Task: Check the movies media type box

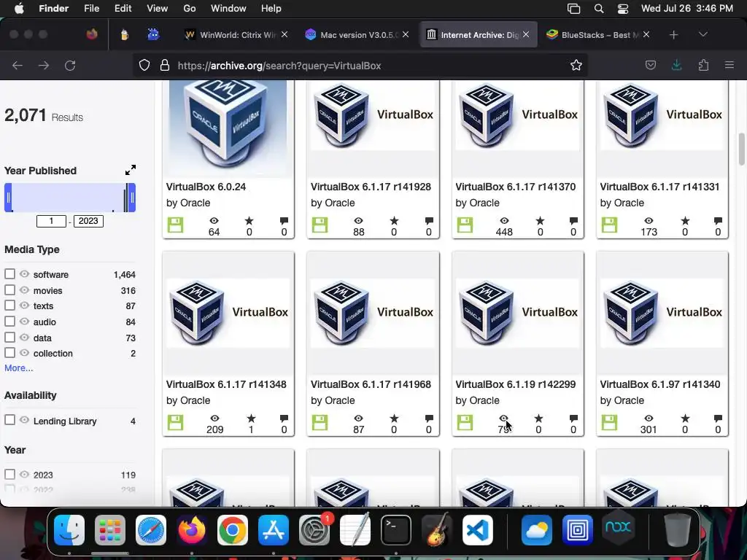Action: click(9, 290)
